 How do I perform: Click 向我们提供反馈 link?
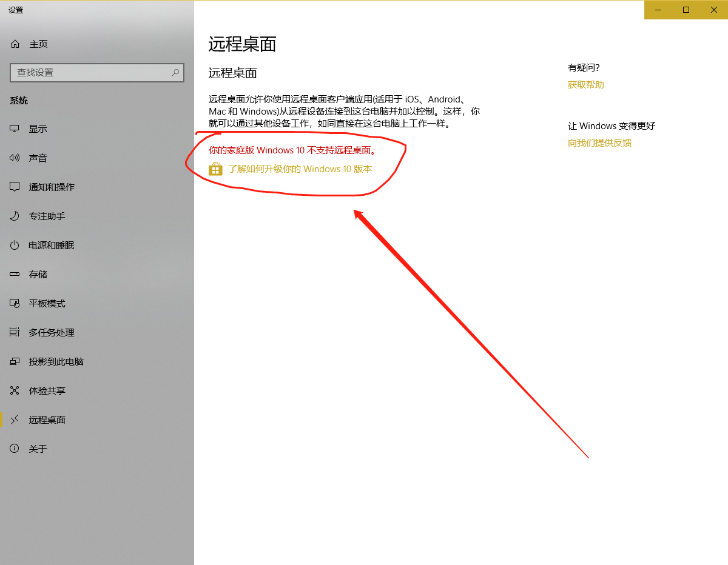pos(599,143)
